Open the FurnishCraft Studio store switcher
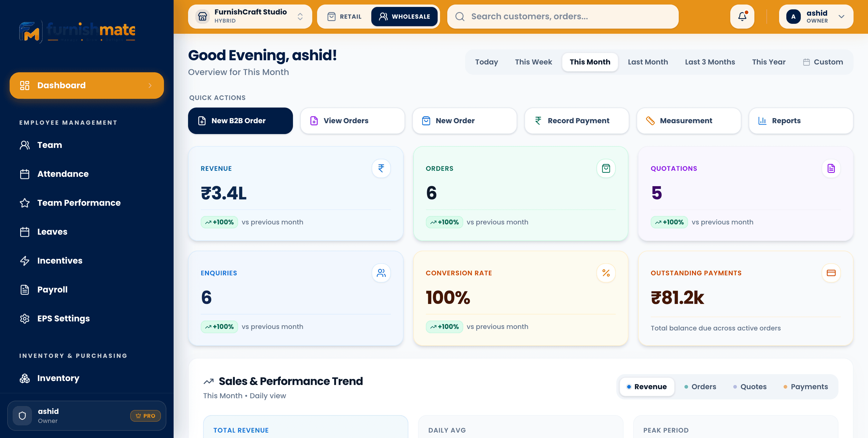Screen dimensions: 868x438 pos(250,16)
